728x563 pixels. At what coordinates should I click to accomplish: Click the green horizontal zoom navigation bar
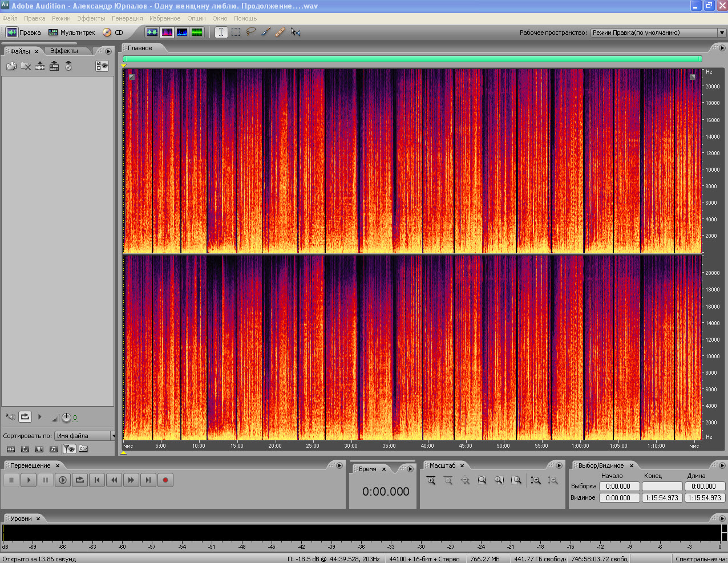[412, 59]
